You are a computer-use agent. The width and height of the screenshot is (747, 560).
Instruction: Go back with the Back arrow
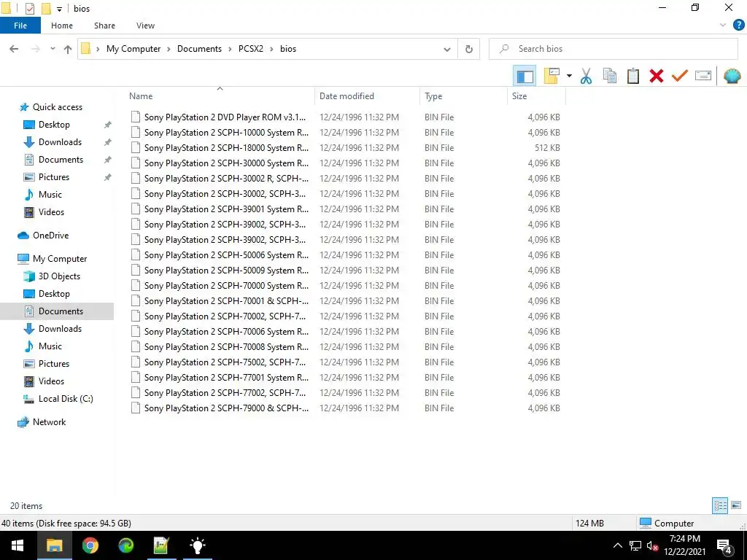pos(14,49)
